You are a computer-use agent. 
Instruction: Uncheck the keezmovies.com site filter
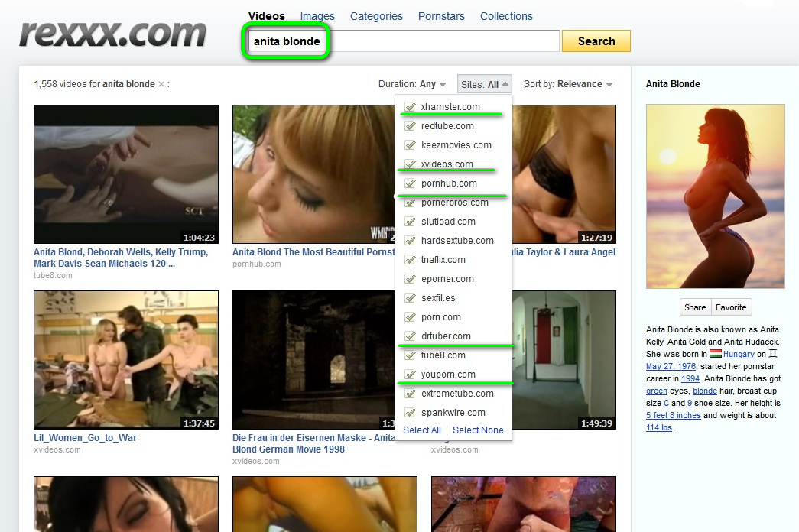tap(410, 144)
